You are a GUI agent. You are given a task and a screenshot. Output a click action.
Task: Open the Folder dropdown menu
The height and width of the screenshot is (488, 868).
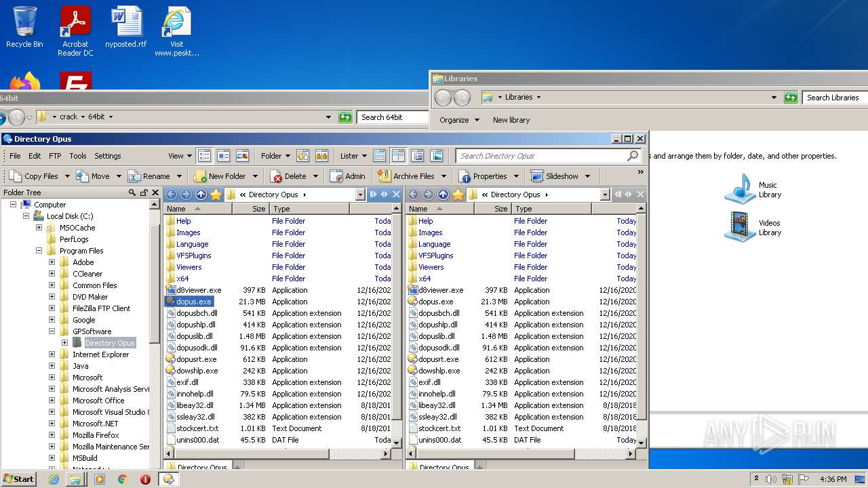click(x=275, y=156)
